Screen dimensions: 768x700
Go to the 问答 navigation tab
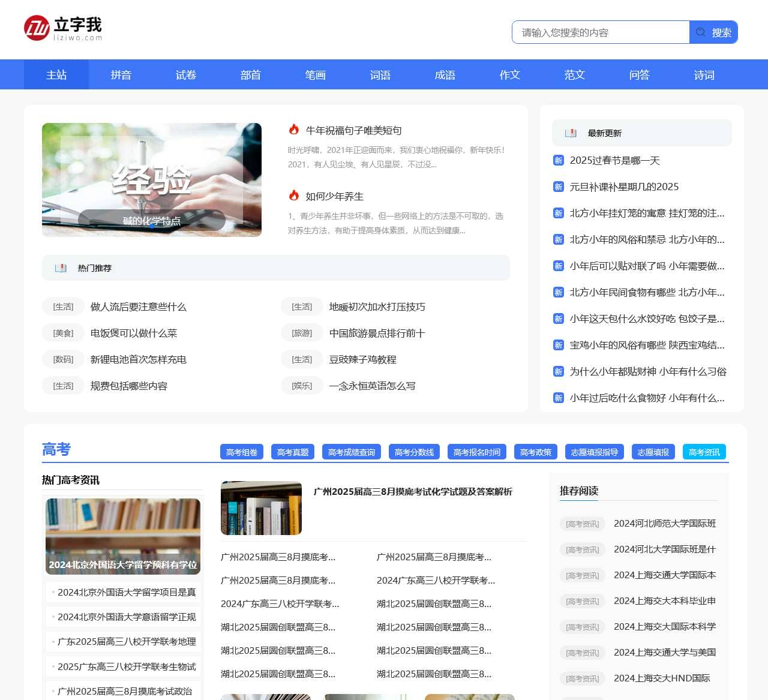[640, 75]
